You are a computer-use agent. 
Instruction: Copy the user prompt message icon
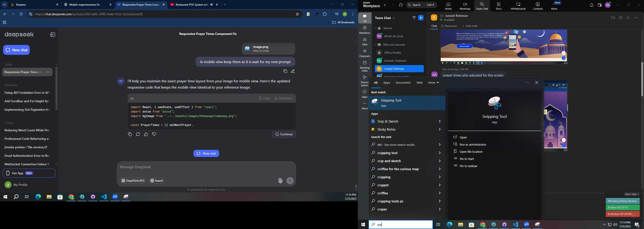tap(285, 72)
